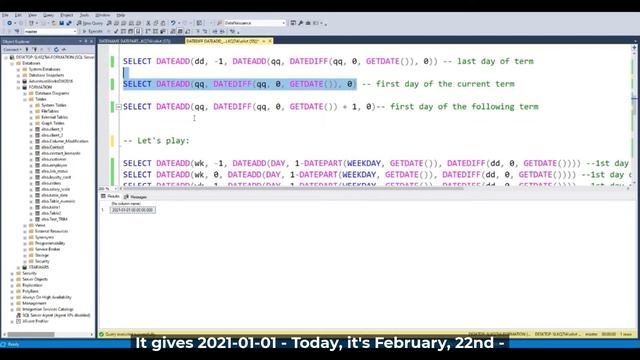Image resolution: width=640 pixels, height=360 pixels.
Task: Close the active DATEDIFF DATEADD tab
Action: 270,41
